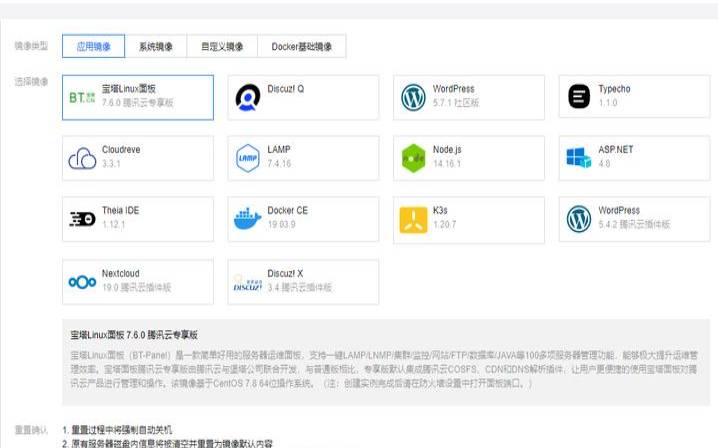The height and width of the screenshot is (448, 718).
Task: Select WordPress 5.4.2 腾讯云插件版 version text
Action: coord(634,224)
